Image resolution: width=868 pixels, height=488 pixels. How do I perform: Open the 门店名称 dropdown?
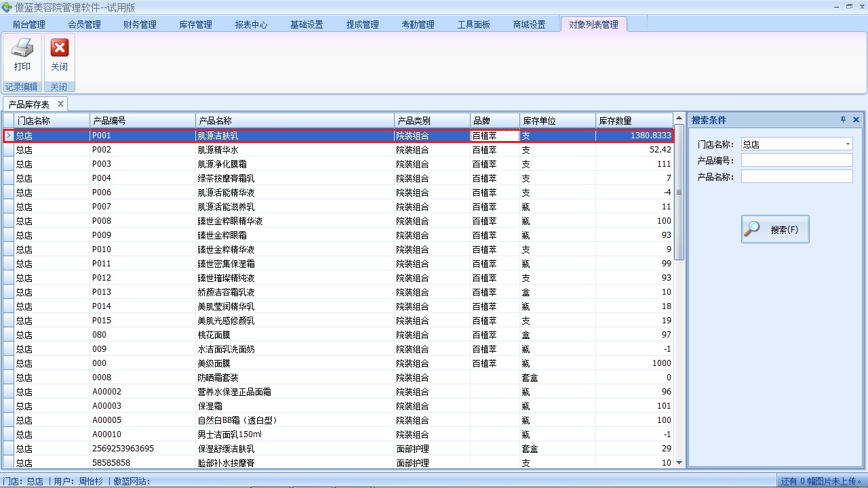pyautogui.click(x=848, y=144)
